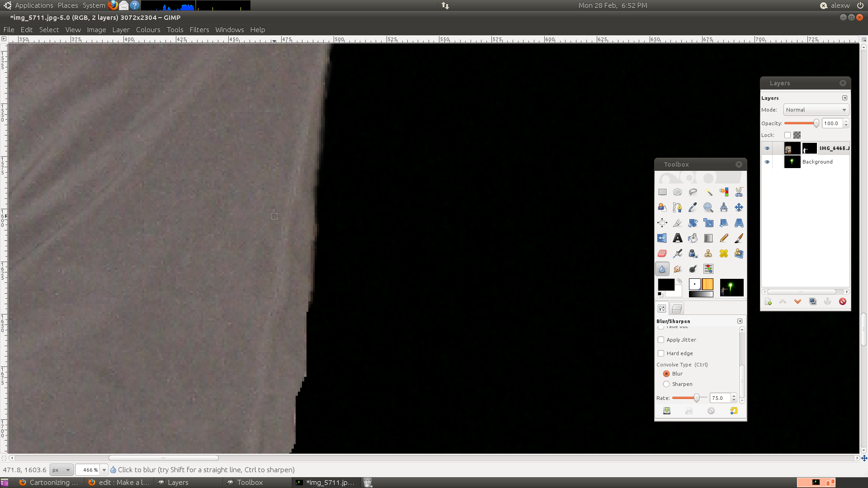868x488 pixels.
Task: Toggle Apply Jitter checkbox
Action: click(661, 340)
